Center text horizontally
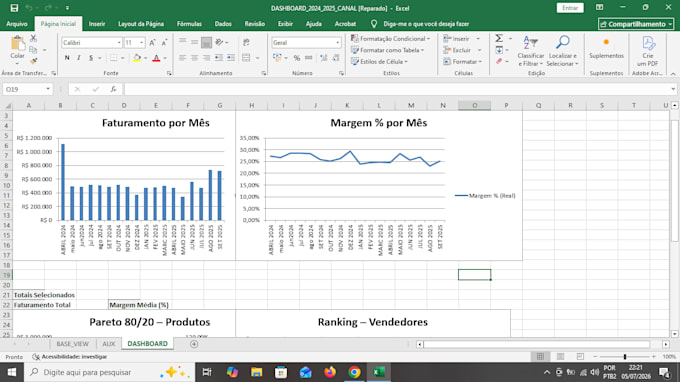This screenshot has height=382, width=680. 194,58
